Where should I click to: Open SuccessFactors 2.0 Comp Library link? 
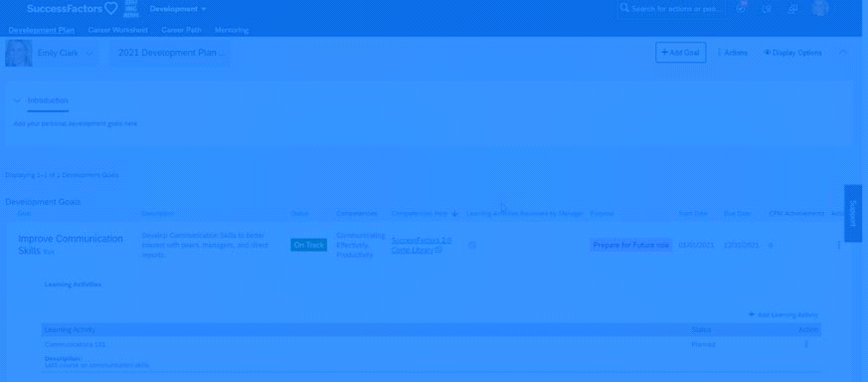coord(422,246)
